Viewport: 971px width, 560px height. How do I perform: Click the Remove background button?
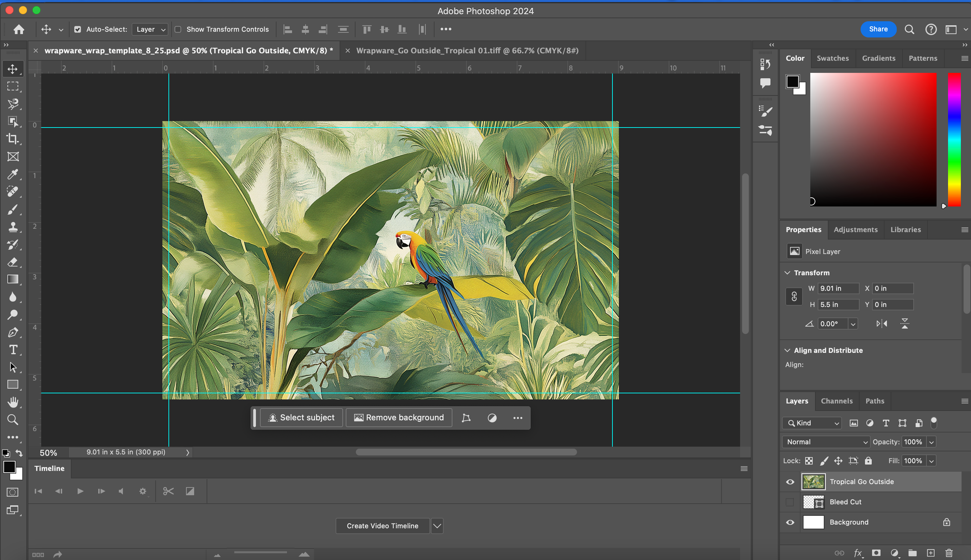(399, 418)
